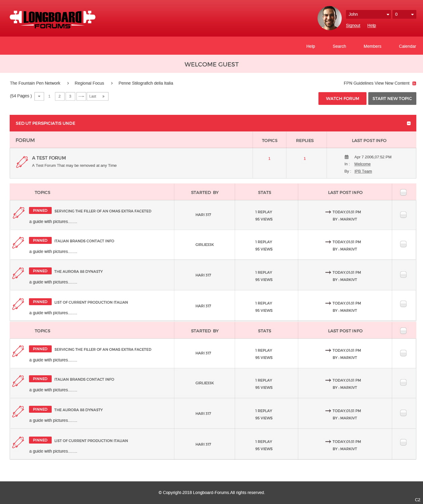The width and height of the screenshot is (423, 504).
Task: Click the Pinned badge of Aurora 88 Dynasty, first table
Action: tap(40, 271)
